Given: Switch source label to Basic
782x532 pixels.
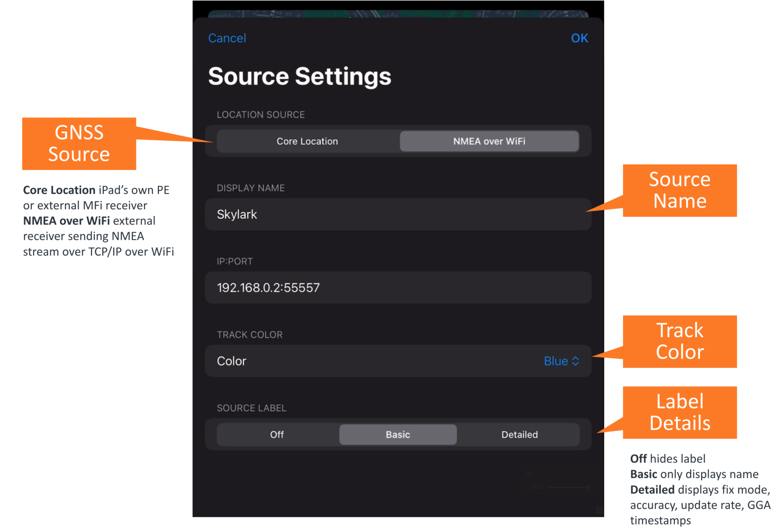Looking at the screenshot, I should [397, 434].
